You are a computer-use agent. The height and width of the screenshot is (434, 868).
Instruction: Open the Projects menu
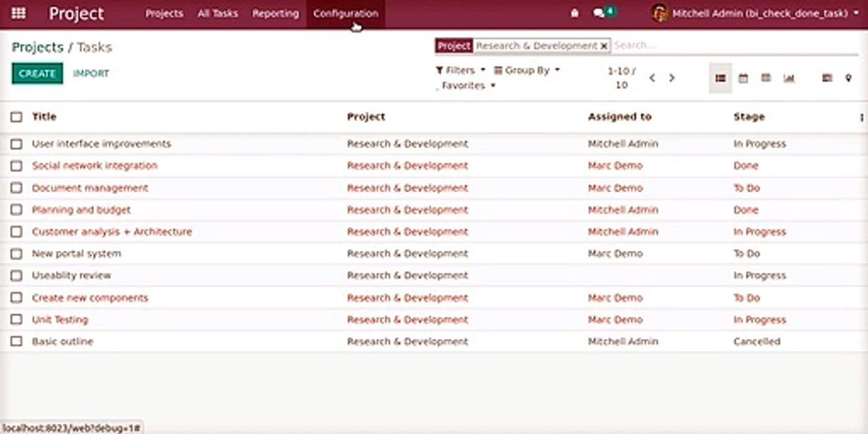pos(164,13)
